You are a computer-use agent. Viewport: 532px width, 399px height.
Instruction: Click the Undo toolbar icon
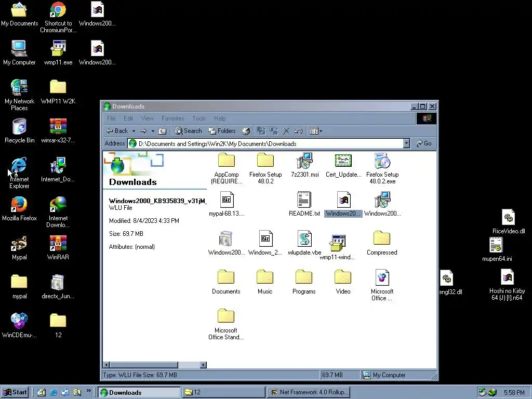click(x=299, y=131)
